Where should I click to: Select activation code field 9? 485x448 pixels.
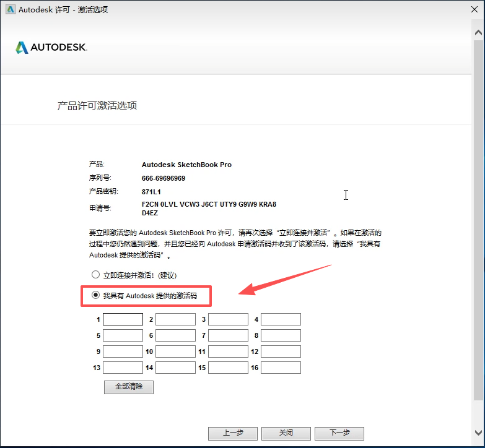pyautogui.click(x=123, y=351)
